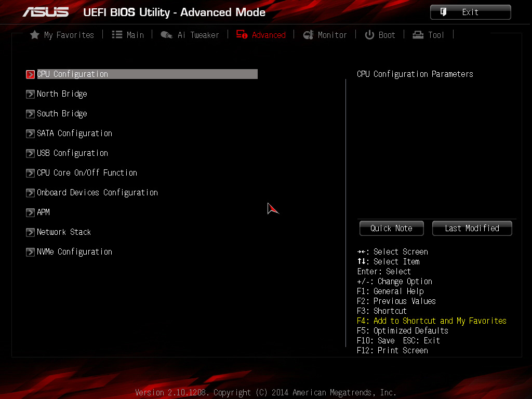Click the +/-: Change Option hint
This screenshot has height=399, width=532.
click(394, 282)
